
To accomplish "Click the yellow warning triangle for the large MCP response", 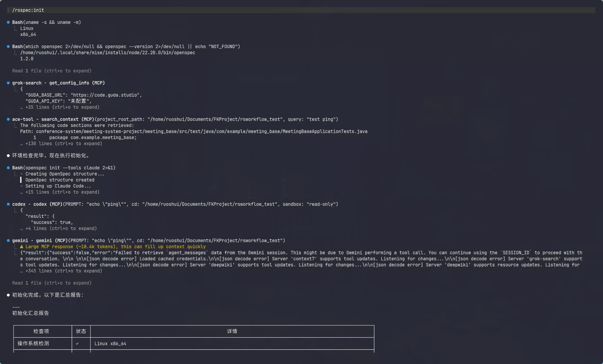I will tap(22, 247).
